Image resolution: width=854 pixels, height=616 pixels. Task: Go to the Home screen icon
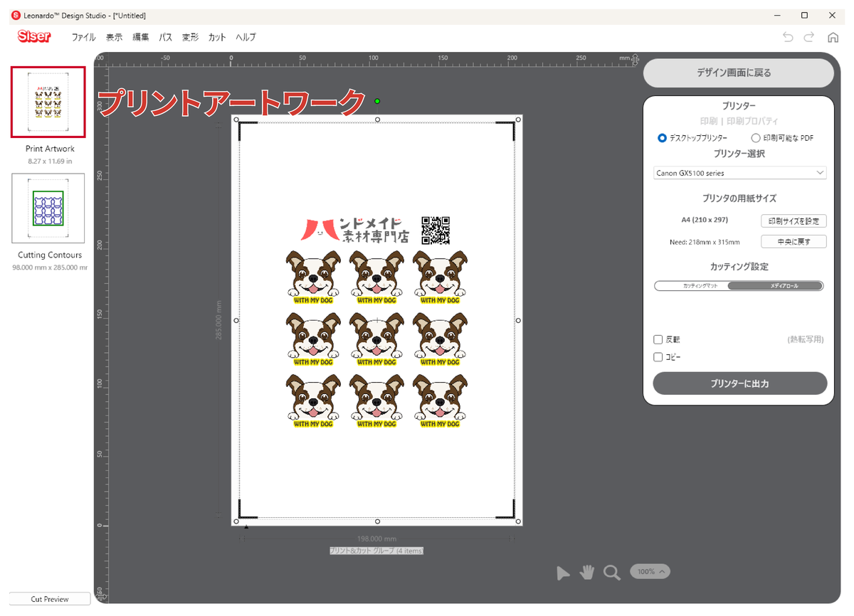[833, 37]
